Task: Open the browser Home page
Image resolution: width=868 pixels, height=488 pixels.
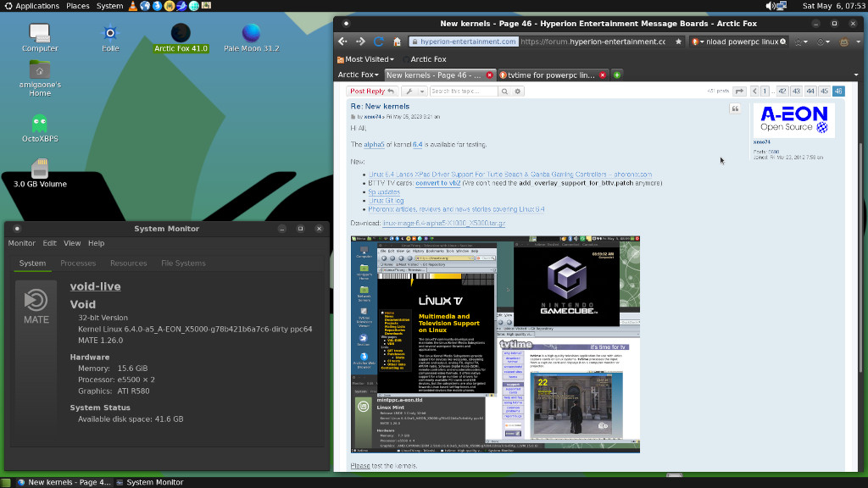Action: 397,42
